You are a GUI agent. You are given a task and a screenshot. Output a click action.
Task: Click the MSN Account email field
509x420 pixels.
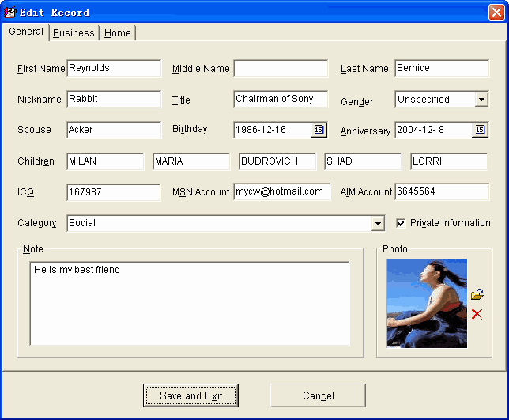tap(281, 192)
